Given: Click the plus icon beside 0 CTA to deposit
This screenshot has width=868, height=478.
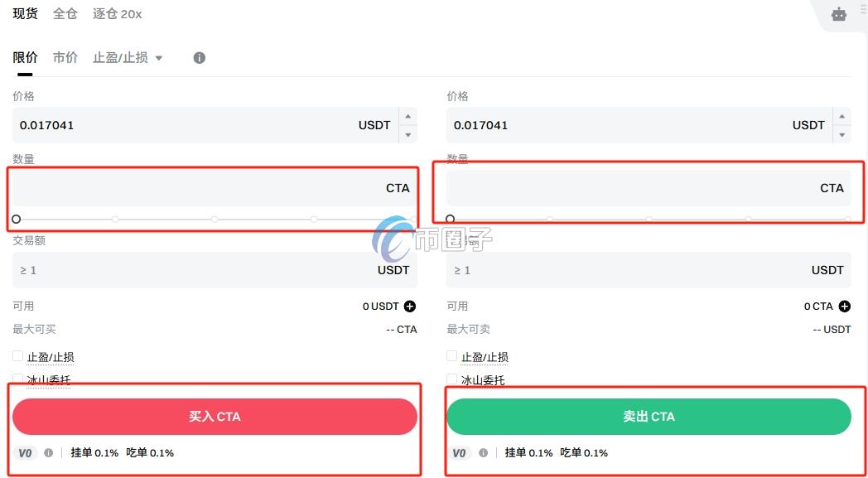Looking at the screenshot, I should [844, 306].
